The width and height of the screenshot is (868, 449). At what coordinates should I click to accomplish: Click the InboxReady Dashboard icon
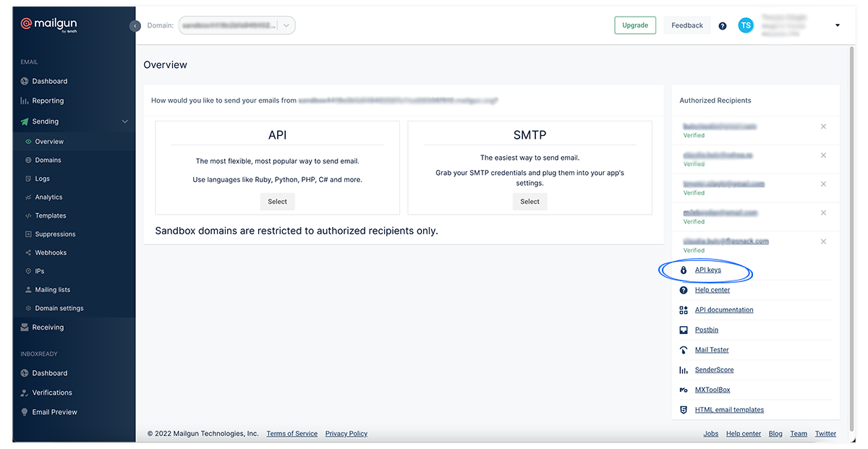pos(25,373)
